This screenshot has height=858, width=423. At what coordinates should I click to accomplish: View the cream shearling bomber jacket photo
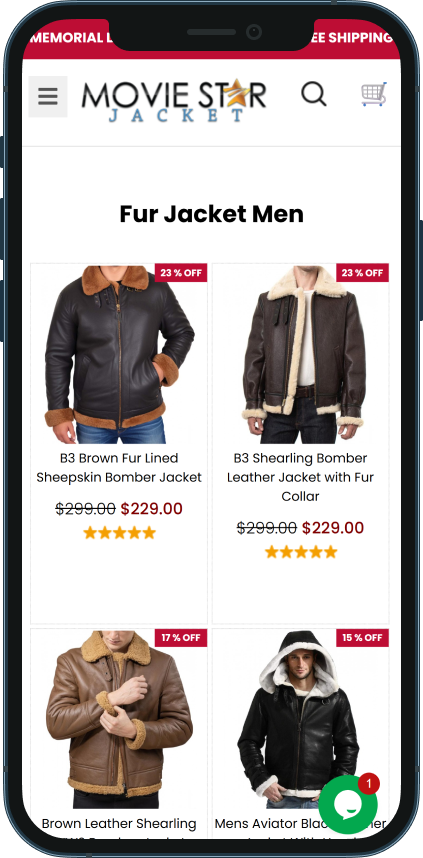pyautogui.click(x=300, y=355)
